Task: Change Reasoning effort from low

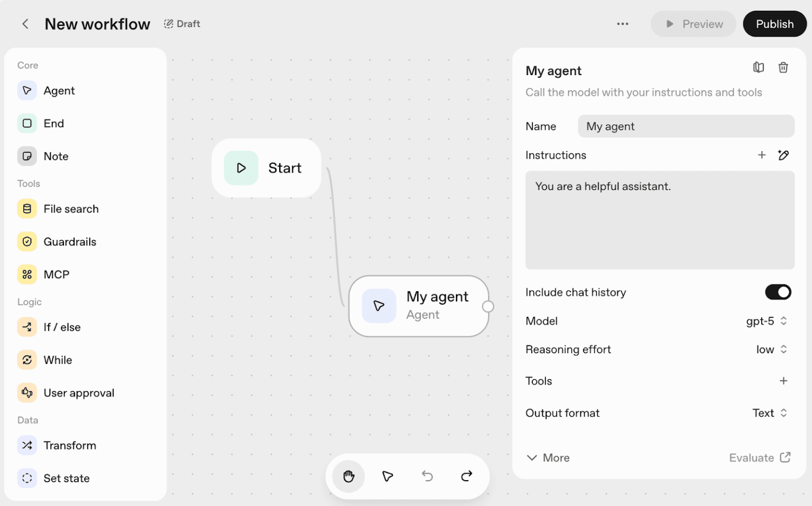Action: click(x=771, y=349)
